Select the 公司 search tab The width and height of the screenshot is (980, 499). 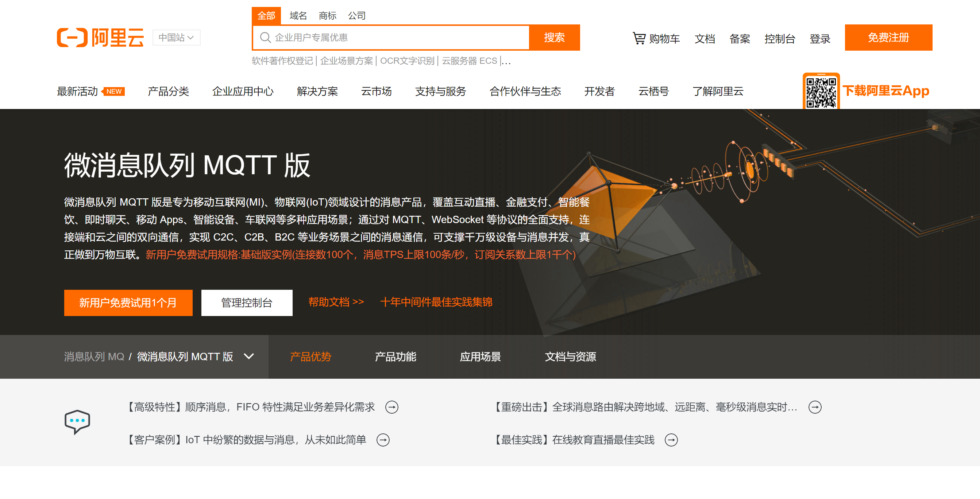click(x=356, y=16)
